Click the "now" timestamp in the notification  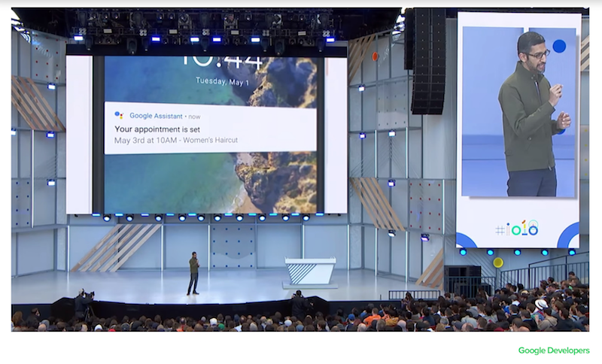tap(194, 117)
